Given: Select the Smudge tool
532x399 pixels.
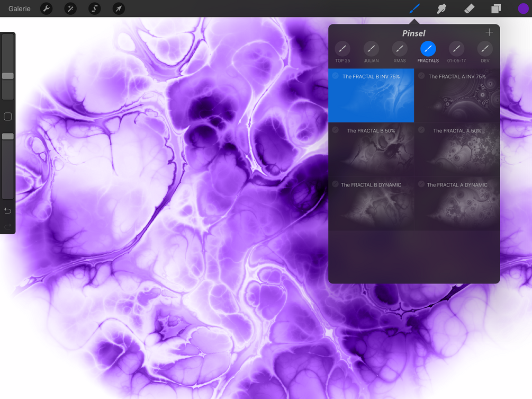Looking at the screenshot, I should (441, 8).
